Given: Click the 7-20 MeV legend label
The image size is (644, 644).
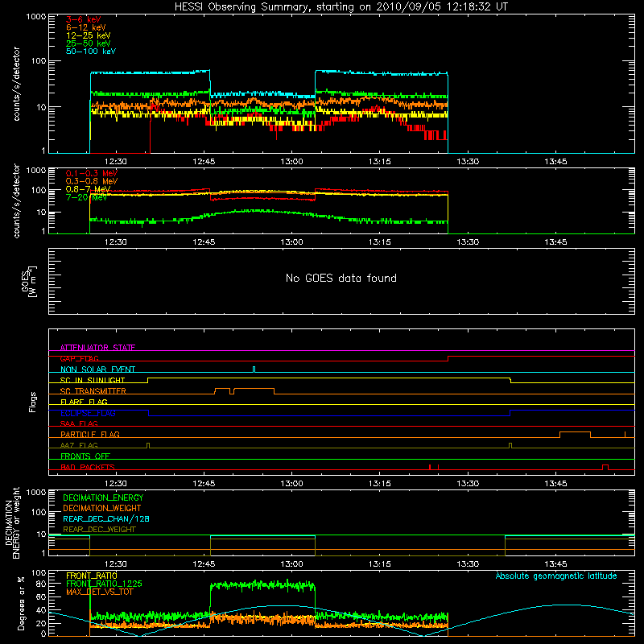Looking at the screenshot, I should click(86, 197).
